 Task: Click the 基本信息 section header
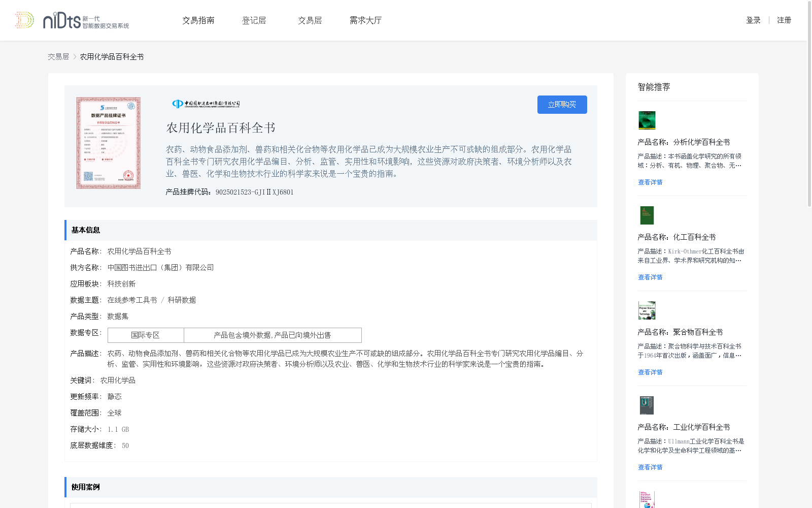[x=331, y=230]
